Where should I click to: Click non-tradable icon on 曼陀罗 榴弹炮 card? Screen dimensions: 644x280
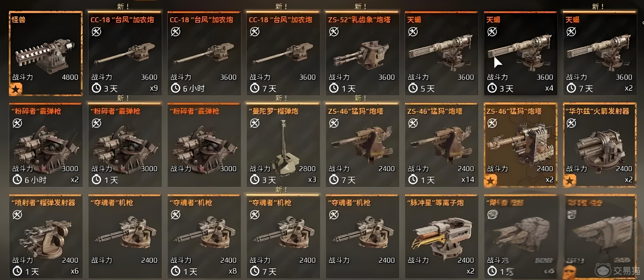tap(255, 123)
